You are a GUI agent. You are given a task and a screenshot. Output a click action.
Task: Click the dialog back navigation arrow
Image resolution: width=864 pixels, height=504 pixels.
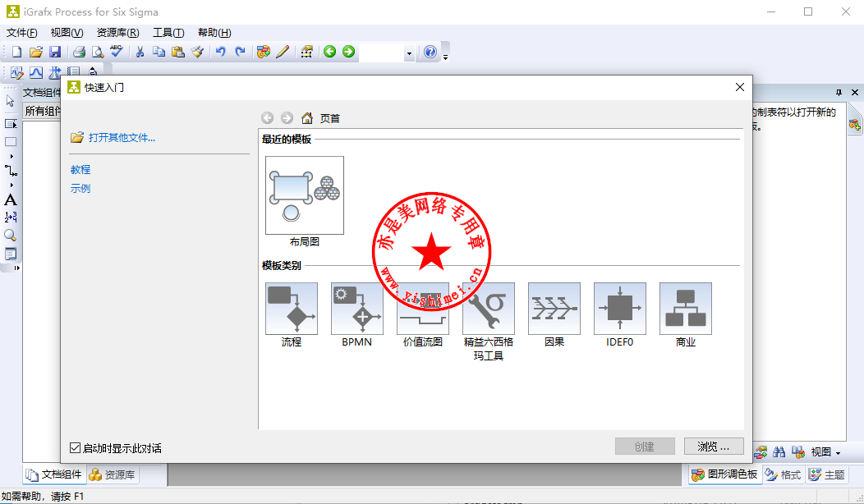267,118
